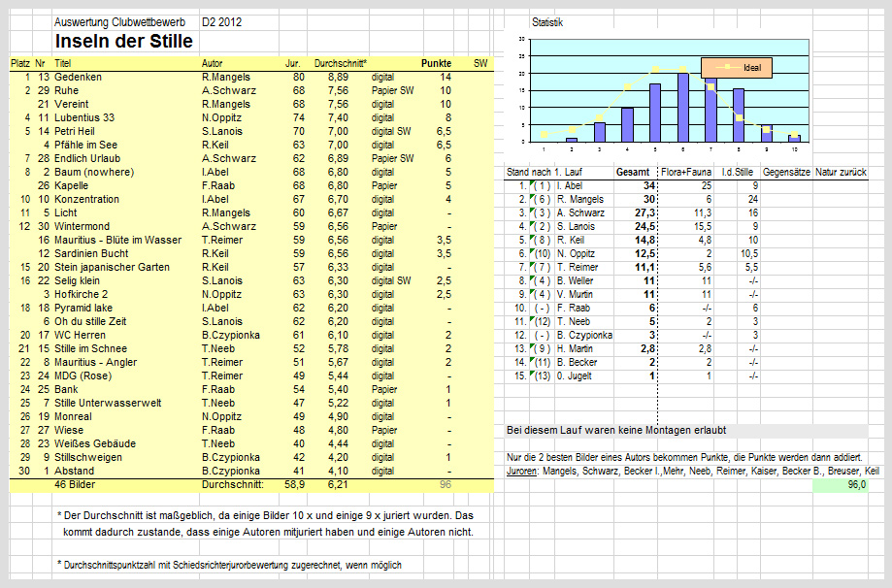This screenshot has height=588, width=892.
Task: Click the title cell "Lubentius 33"
Action: (84, 117)
